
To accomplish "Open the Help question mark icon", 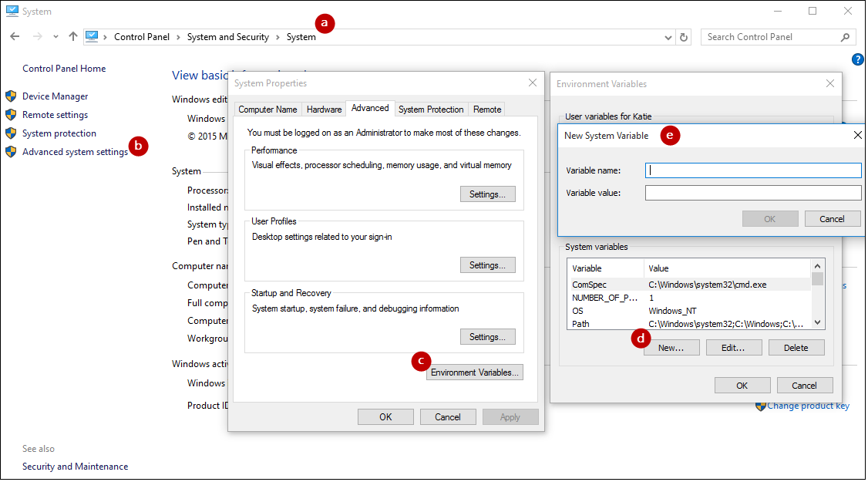I will pyautogui.click(x=858, y=59).
